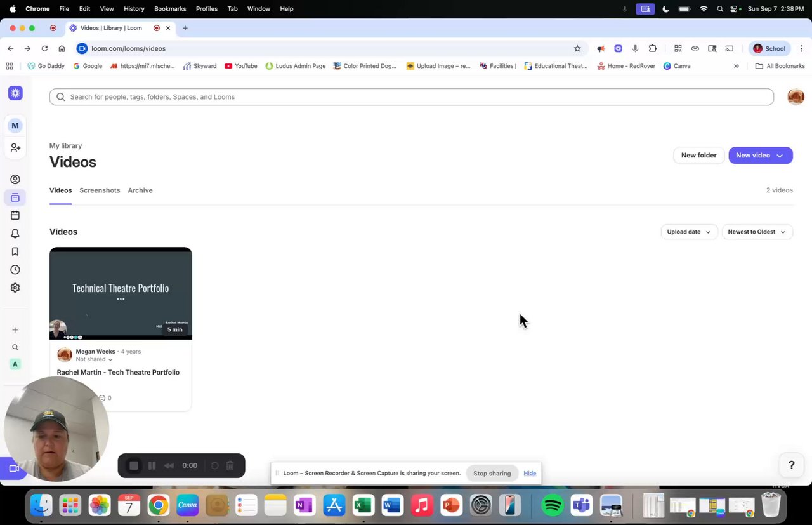Viewport: 812px width, 525px height.
Task: Click the New folder button
Action: coord(698,156)
